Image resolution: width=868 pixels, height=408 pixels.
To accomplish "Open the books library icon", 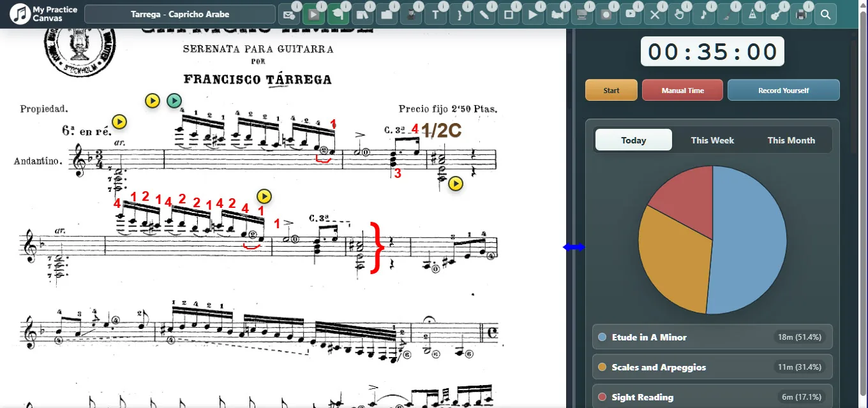I will point(362,15).
